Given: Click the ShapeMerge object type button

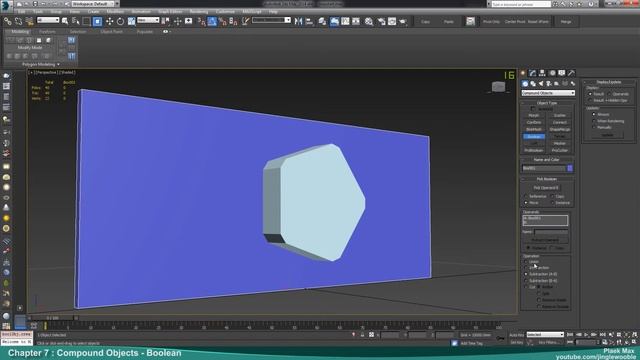Looking at the screenshot, I should (x=560, y=129).
